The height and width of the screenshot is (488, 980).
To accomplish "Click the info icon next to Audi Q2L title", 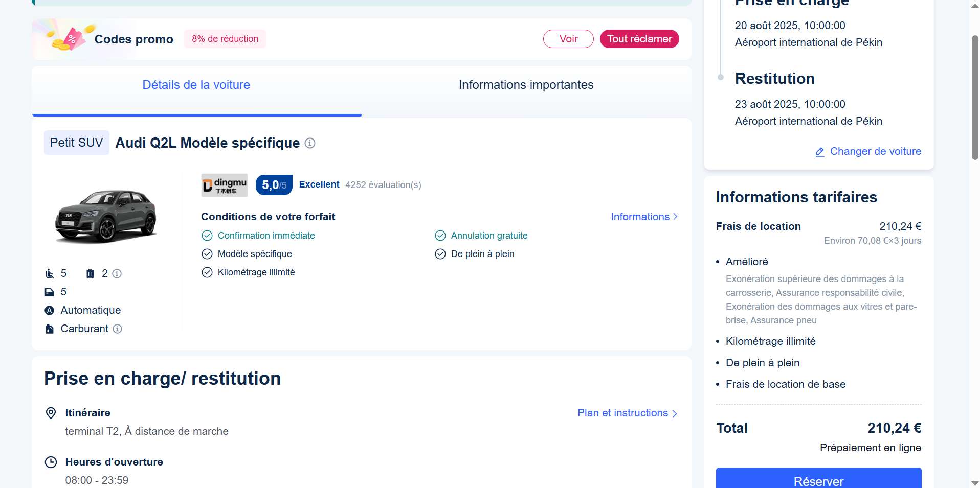I will tap(310, 143).
